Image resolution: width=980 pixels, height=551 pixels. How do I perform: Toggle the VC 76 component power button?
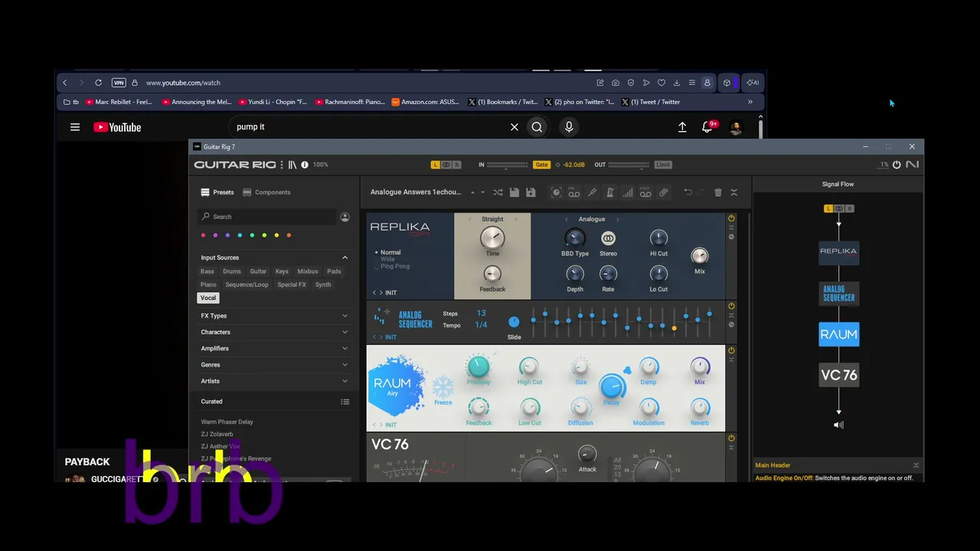731,439
